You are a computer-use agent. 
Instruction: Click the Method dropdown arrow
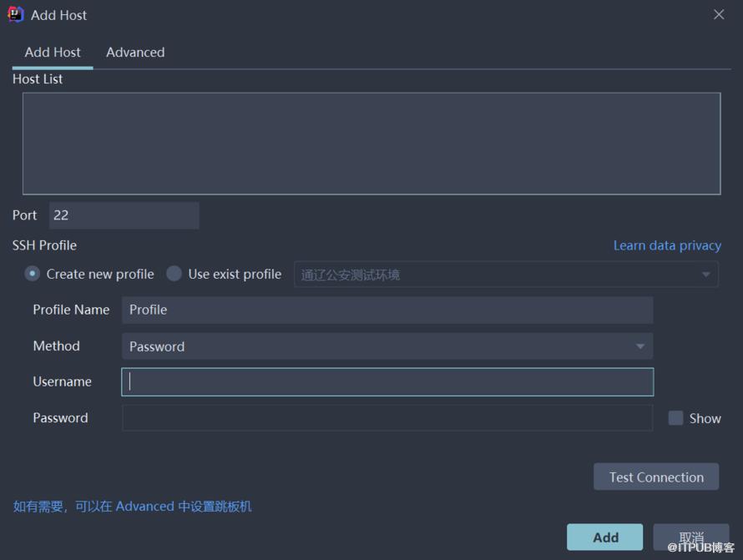[x=639, y=347]
